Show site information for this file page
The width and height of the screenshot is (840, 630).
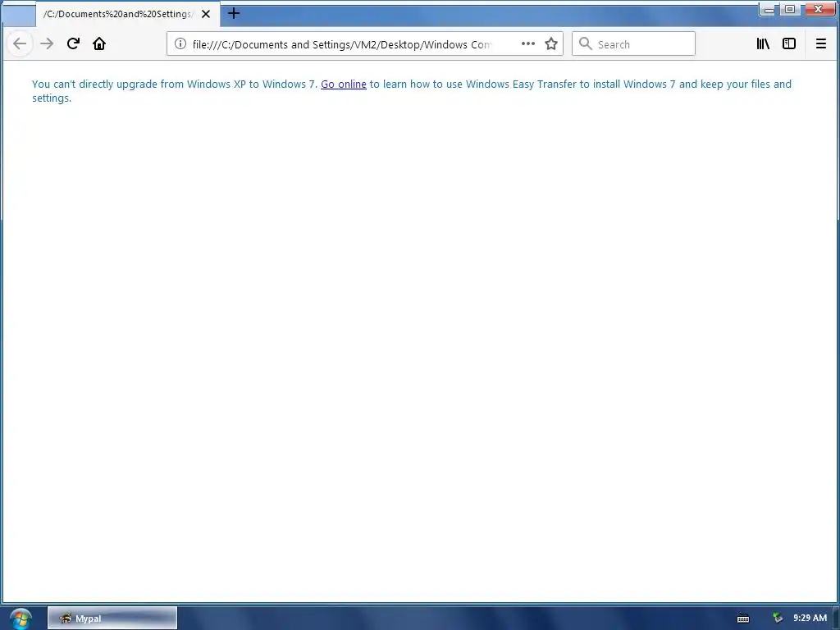[180, 44]
